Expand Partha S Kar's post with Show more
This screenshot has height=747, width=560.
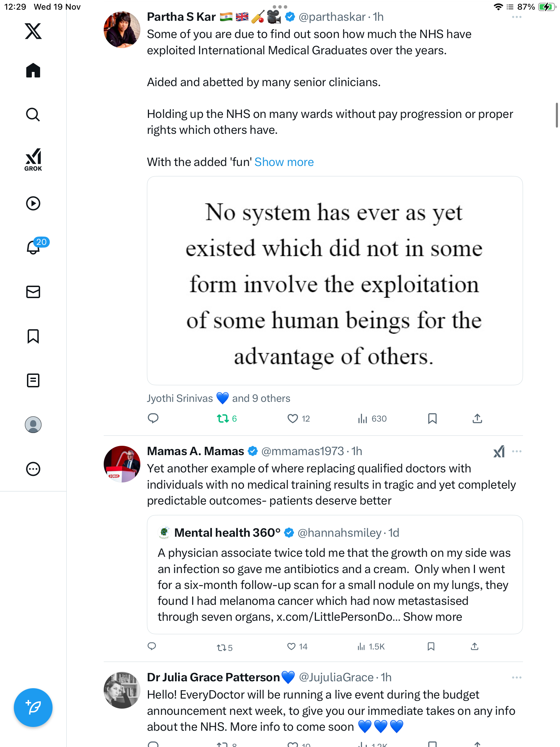pyautogui.click(x=284, y=162)
